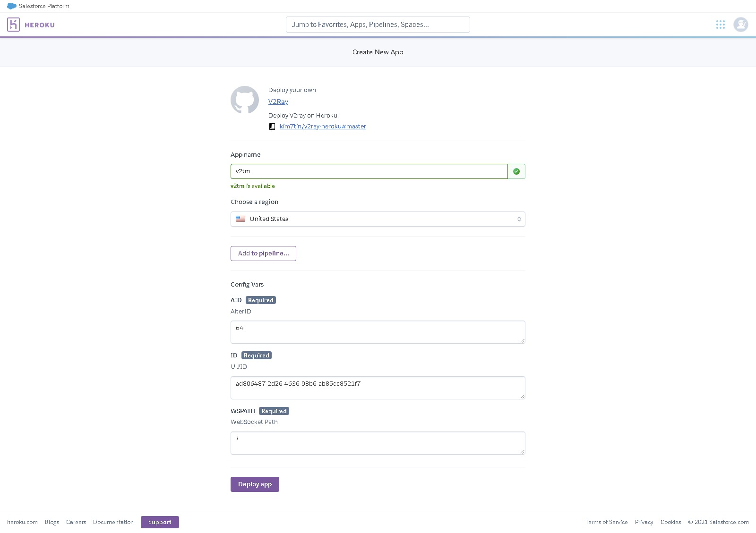Click the Deploy app button
756x533 pixels.
click(255, 484)
